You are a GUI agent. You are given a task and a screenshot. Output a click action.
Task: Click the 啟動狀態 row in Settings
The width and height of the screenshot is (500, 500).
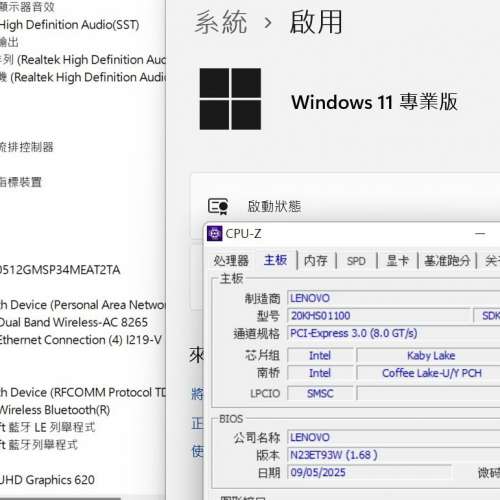click(x=345, y=206)
